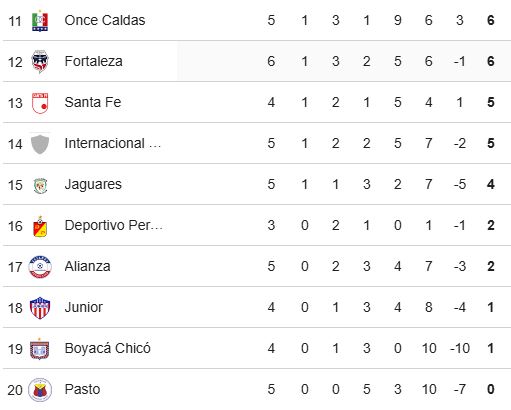Click the Pasto team crest

(x=40, y=390)
